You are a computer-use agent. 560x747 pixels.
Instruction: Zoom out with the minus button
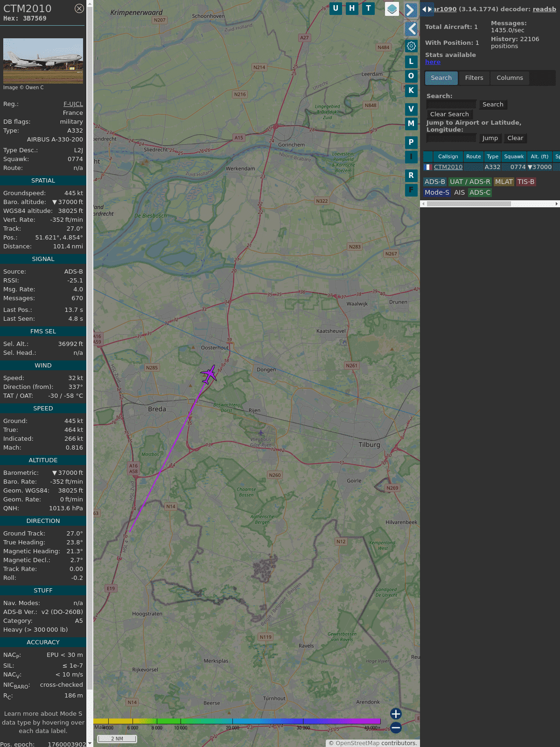(x=396, y=727)
